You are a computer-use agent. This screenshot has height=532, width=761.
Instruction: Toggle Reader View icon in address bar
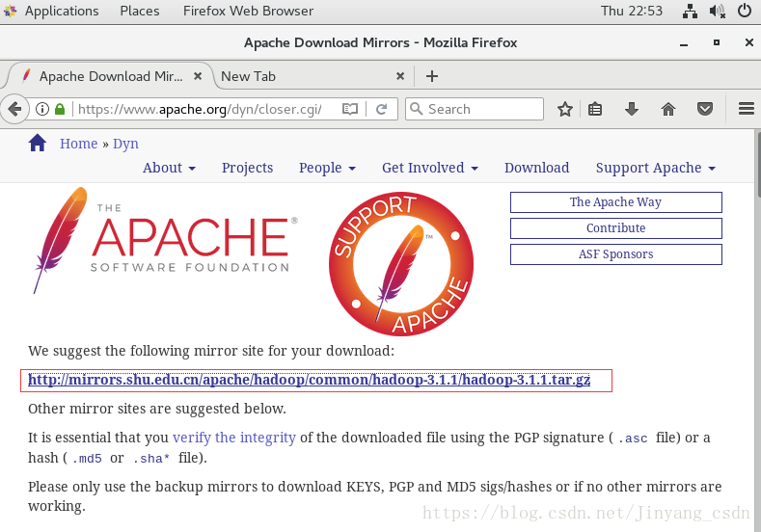[350, 109]
